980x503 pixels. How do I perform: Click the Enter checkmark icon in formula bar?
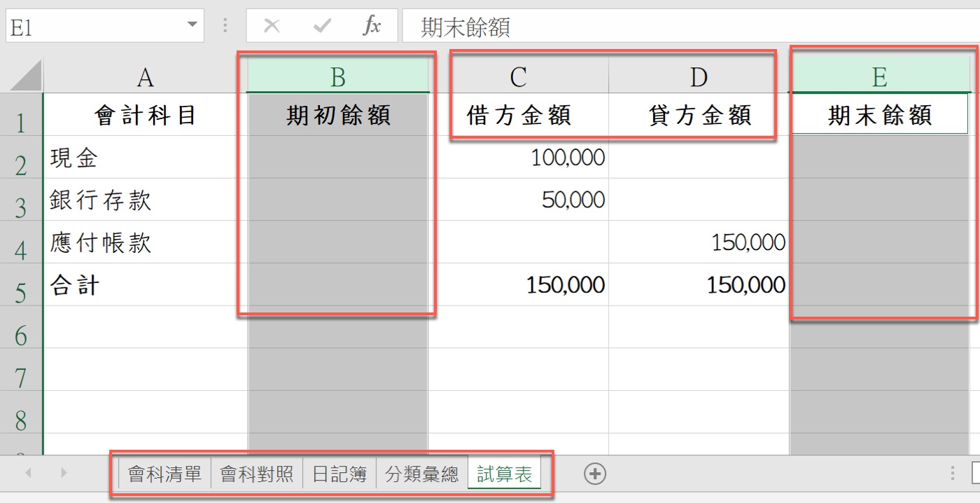(x=321, y=25)
